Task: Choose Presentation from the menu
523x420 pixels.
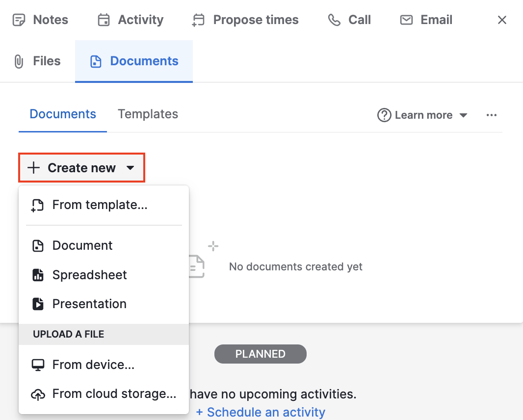Action: coord(89,304)
